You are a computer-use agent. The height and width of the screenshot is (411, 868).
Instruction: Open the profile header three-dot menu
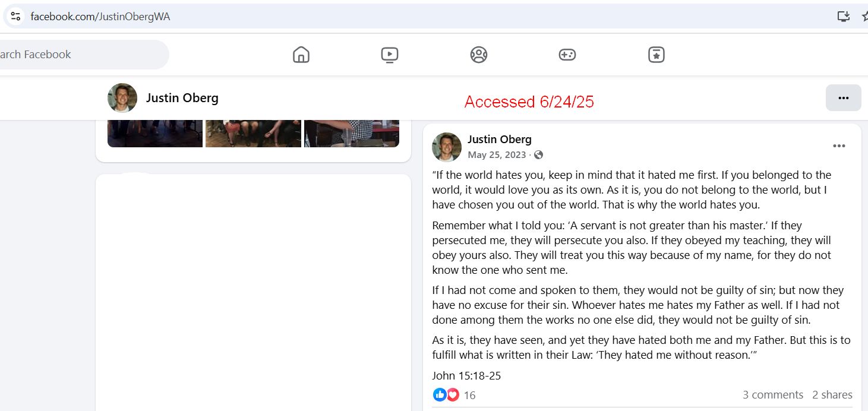pyautogui.click(x=844, y=98)
